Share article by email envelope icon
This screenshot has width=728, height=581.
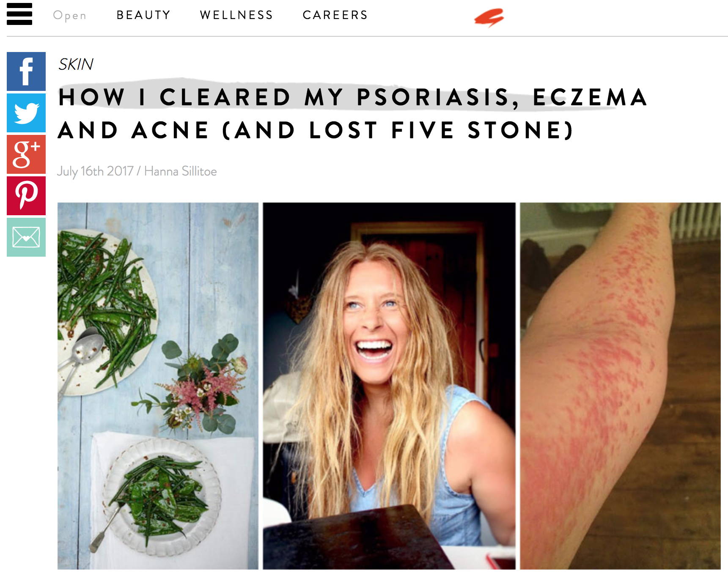(x=26, y=237)
